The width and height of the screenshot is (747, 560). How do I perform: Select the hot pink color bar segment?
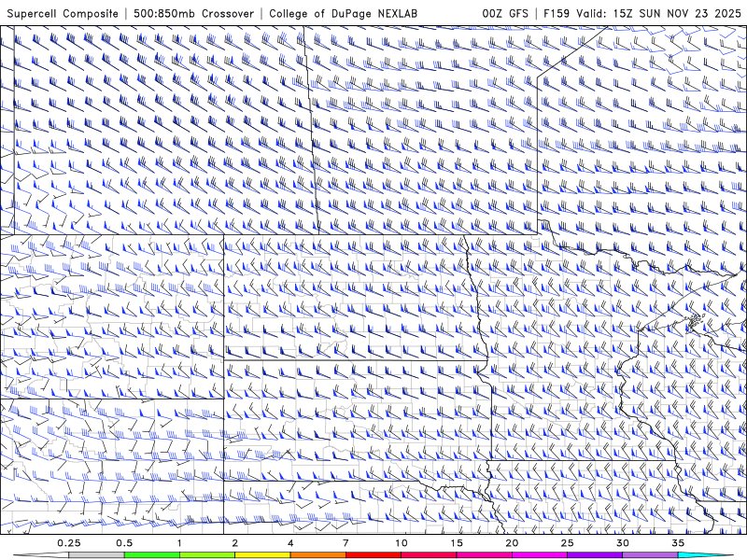[484, 555]
